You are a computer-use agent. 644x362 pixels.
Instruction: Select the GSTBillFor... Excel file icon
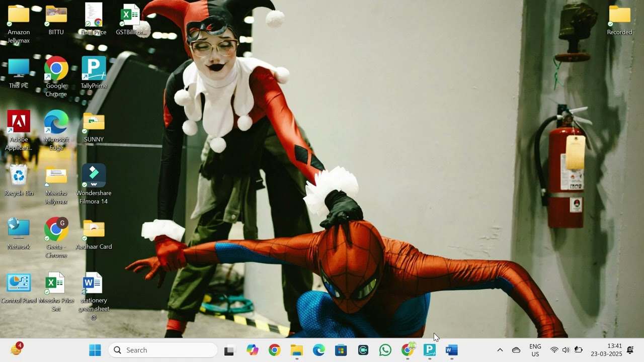coord(131,20)
